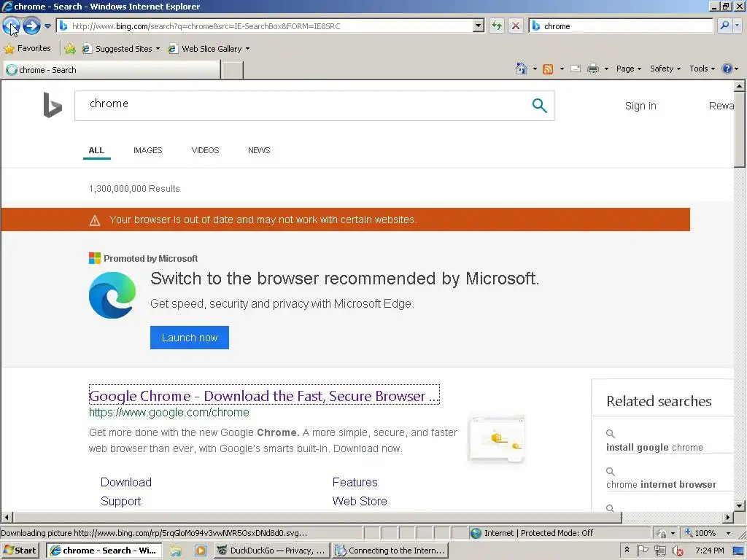This screenshot has width=747, height=560.
Task: Click the 7:24 PM system clock
Action: 709,551
